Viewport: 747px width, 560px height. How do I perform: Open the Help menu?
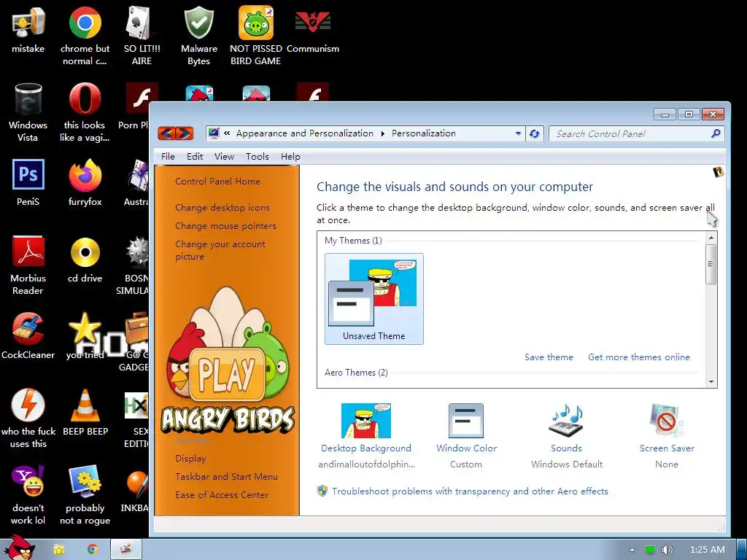pyautogui.click(x=290, y=157)
